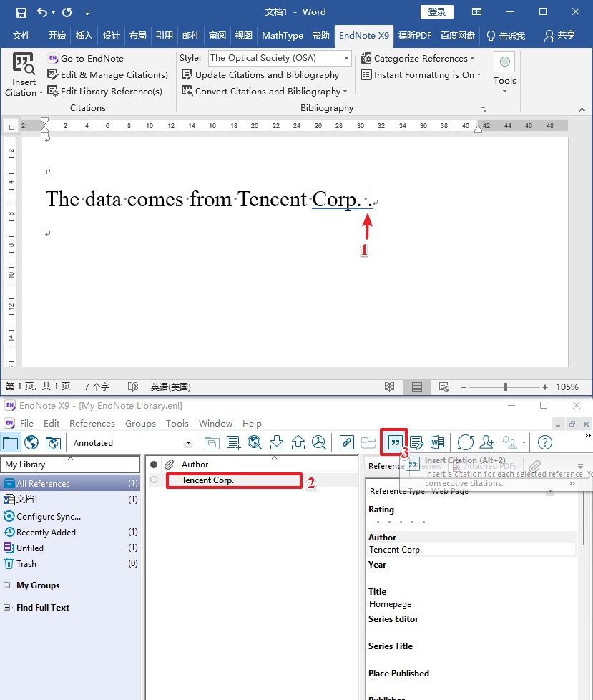This screenshot has width=593, height=700.
Task: Open the EndNote File menu
Action: click(x=26, y=423)
